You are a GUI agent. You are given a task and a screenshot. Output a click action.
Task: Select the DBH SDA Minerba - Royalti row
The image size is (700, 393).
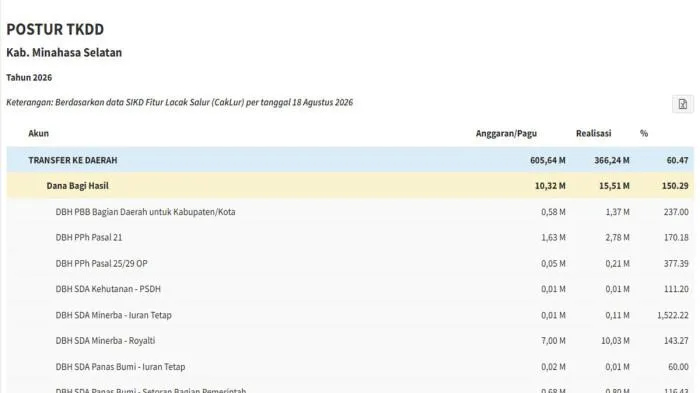(x=350, y=341)
